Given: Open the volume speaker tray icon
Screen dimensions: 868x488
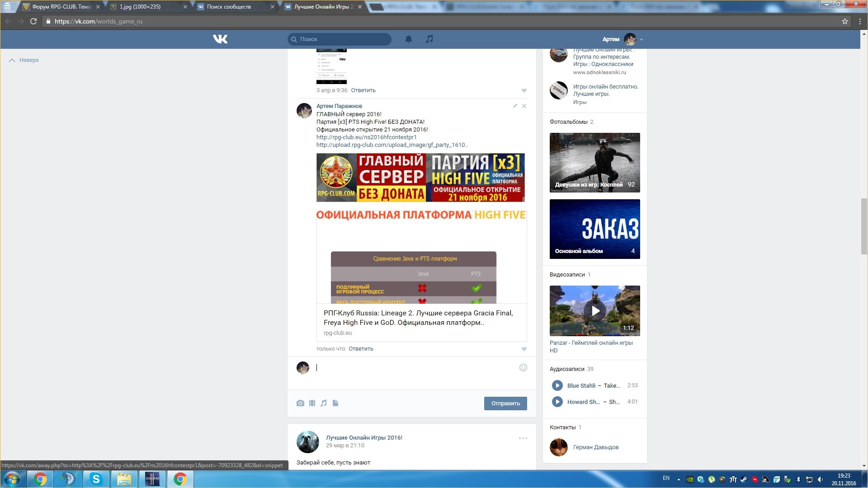Looking at the screenshot, I should coord(820,479).
